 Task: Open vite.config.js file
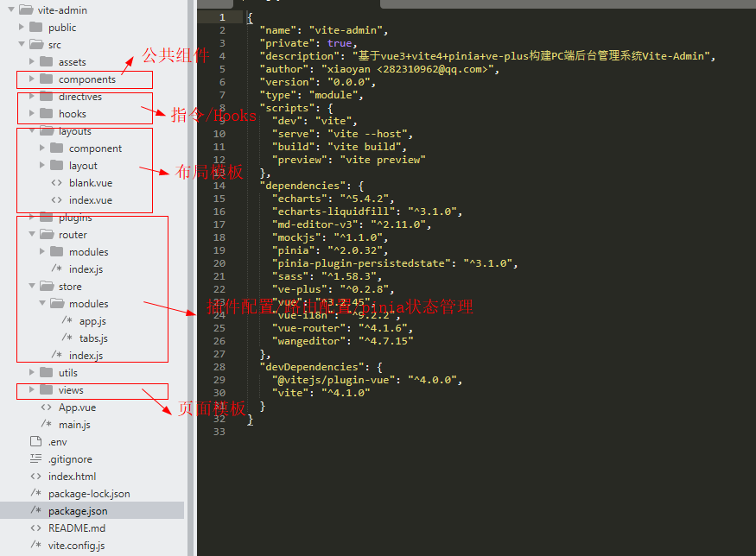(76, 546)
